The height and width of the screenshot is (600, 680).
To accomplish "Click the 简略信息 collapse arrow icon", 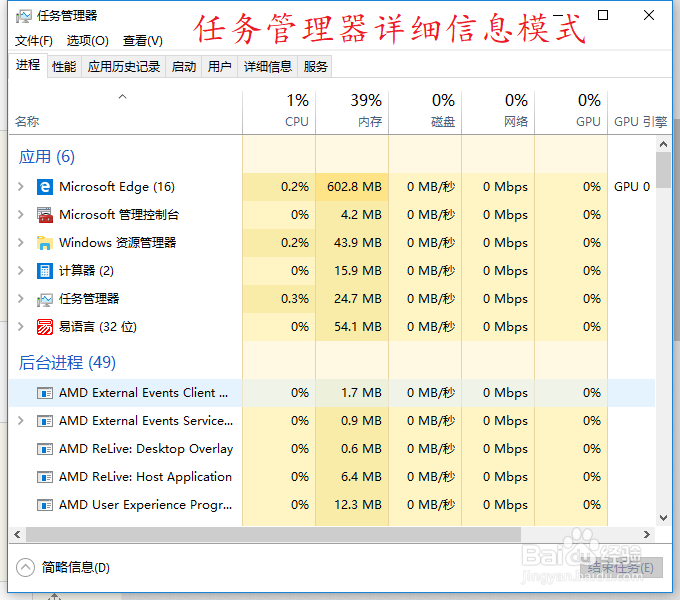I will click(25, 567).
